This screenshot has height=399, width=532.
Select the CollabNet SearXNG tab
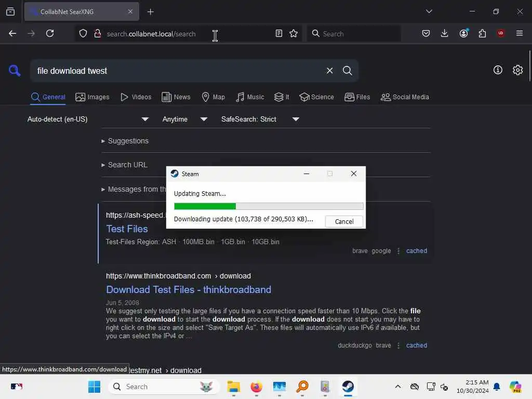coord(82,11)
